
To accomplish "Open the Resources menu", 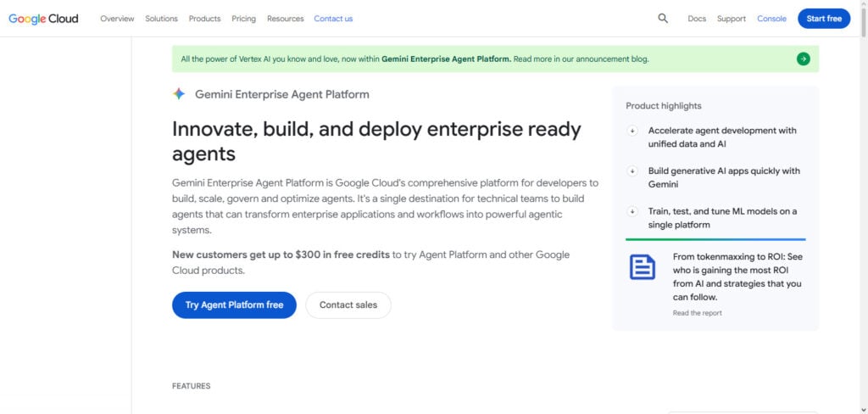I will pos(285,19).
